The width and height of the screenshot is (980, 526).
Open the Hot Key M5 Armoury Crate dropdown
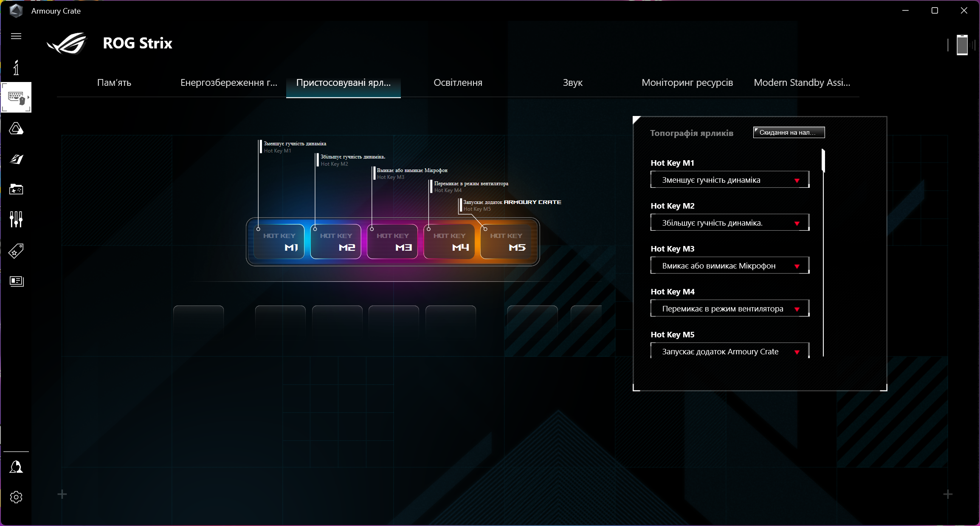pos(729,351)
